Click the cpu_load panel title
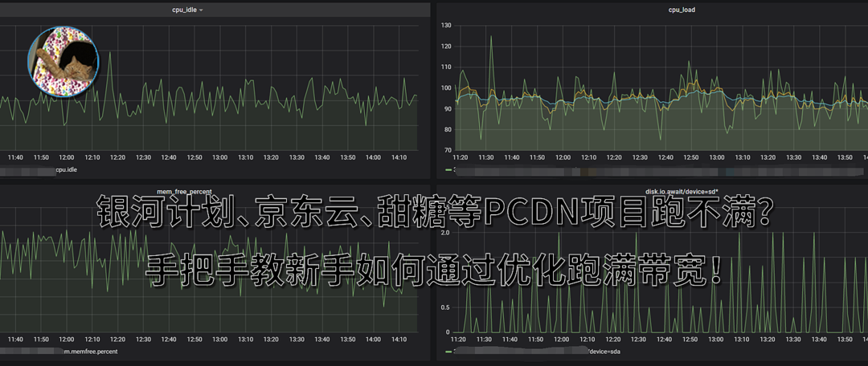The image size is (868, 366). (682, 10)
